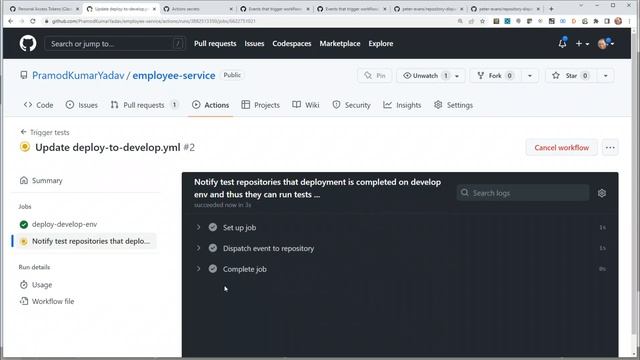640x360 pixels.
Task: Go back to Trigger tests workflow
Action: pyautogui.click(x=44, y=132)
